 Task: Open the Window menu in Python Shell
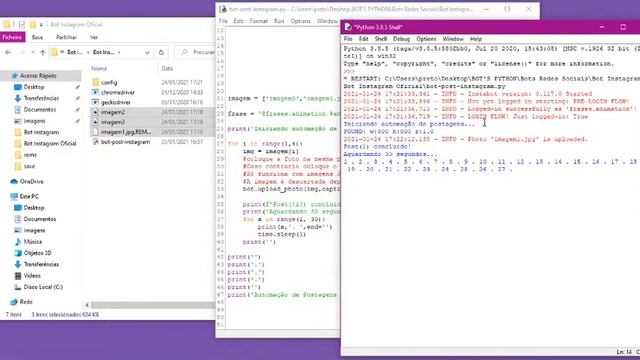[453, 39]
